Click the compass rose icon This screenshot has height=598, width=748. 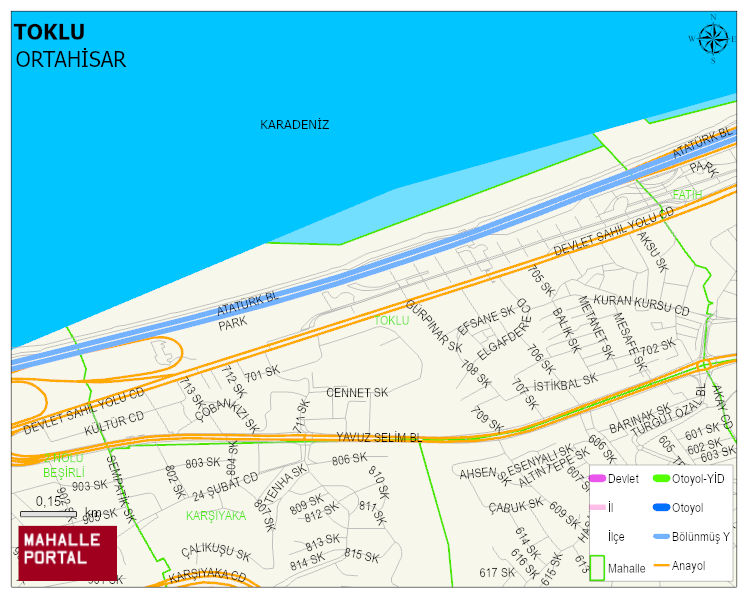pos(713,39)
